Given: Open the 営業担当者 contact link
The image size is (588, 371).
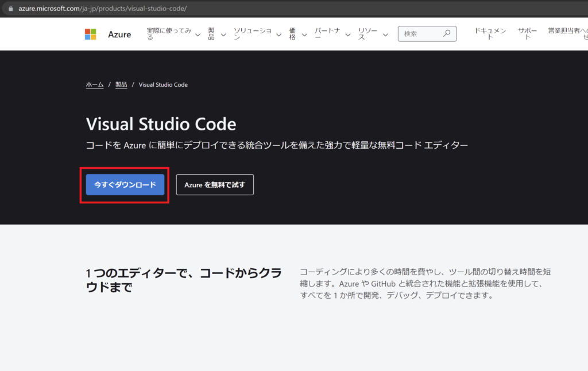Looking at the screenshot, I should click(x=568, y=34).
